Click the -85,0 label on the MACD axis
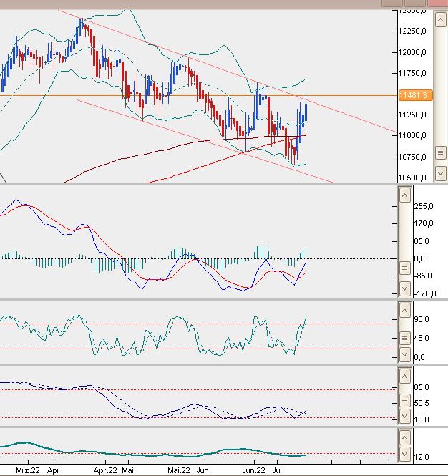448x476 pixels. pos(424,276)
